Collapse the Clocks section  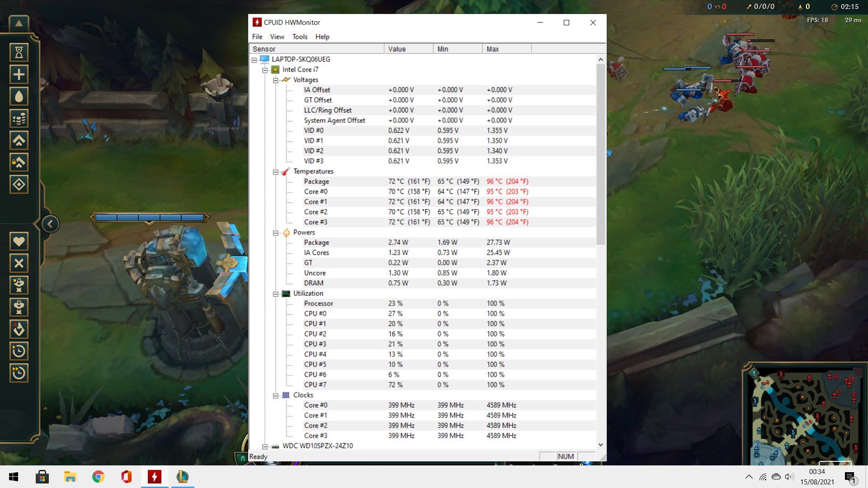pyautogui.click(x=275, y=396)
